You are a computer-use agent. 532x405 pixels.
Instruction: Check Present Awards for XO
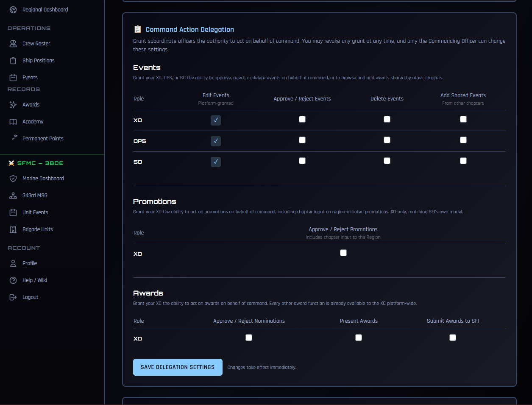point(359,338)
